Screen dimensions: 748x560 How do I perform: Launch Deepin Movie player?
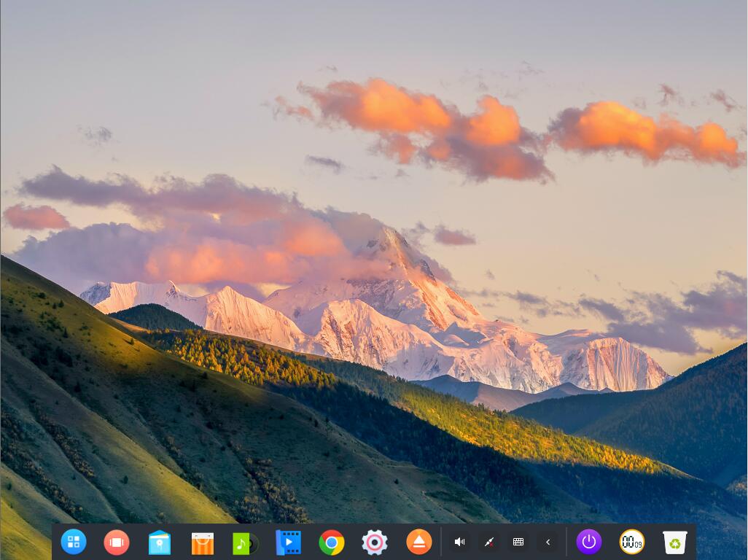tap(289, 542)
